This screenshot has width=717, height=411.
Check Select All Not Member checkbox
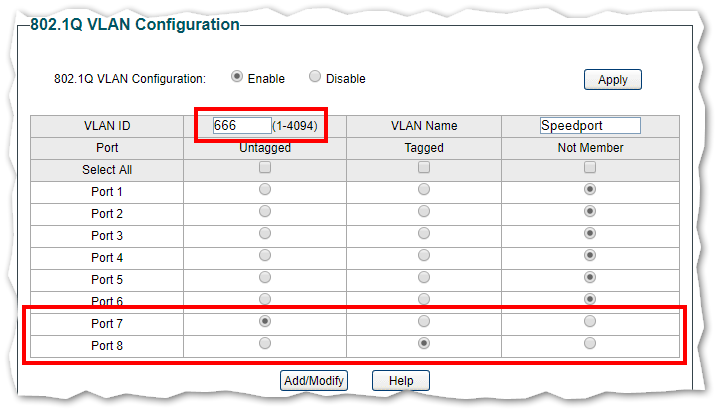coord(590,168)
